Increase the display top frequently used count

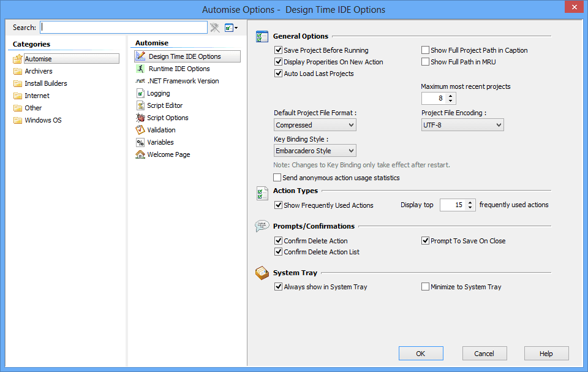point(470,202)
